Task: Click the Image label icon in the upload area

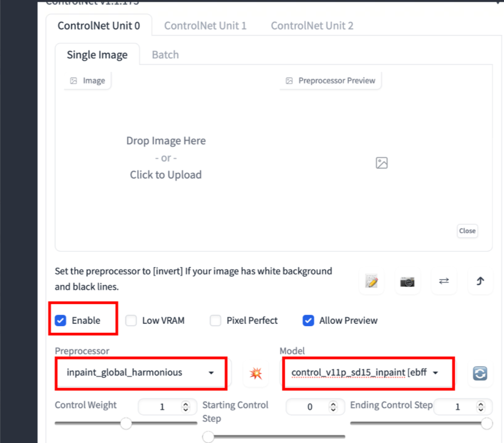Action: click(x=73, y=81)
